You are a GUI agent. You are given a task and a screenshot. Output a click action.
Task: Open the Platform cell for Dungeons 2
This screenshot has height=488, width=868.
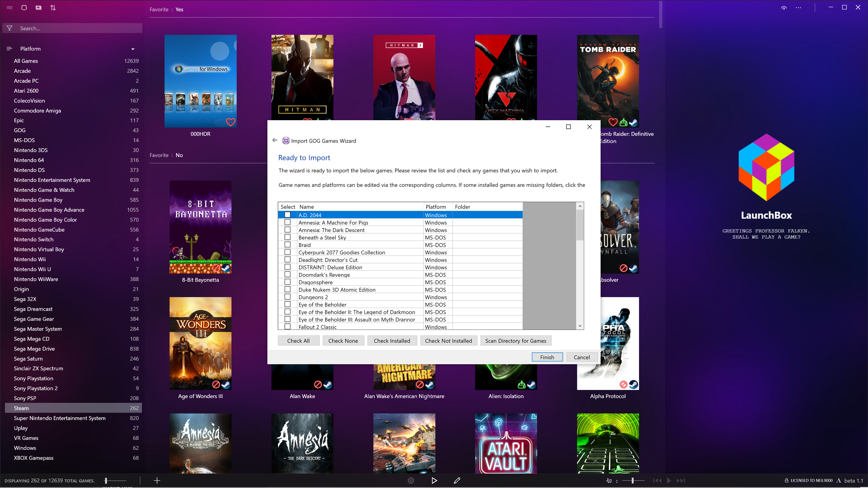pyautogui.click(x=438, y=297)
